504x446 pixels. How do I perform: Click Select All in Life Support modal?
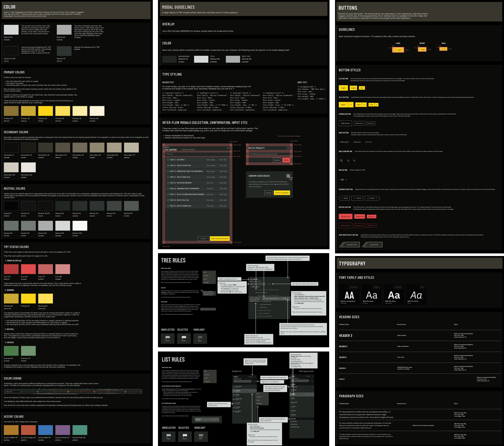[x=170, y=154]
